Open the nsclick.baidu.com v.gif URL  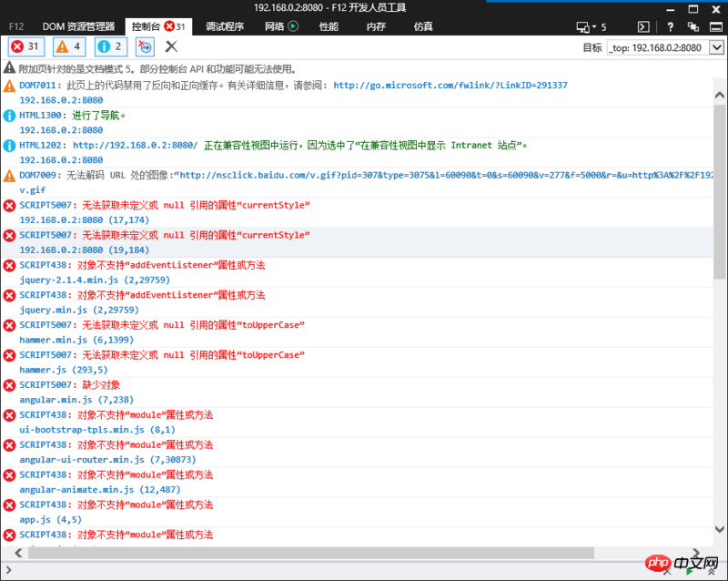tap(446, 175)
